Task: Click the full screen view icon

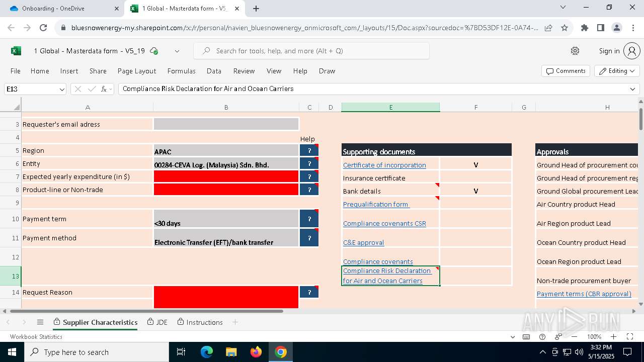Action: click(x=630, y=337)
